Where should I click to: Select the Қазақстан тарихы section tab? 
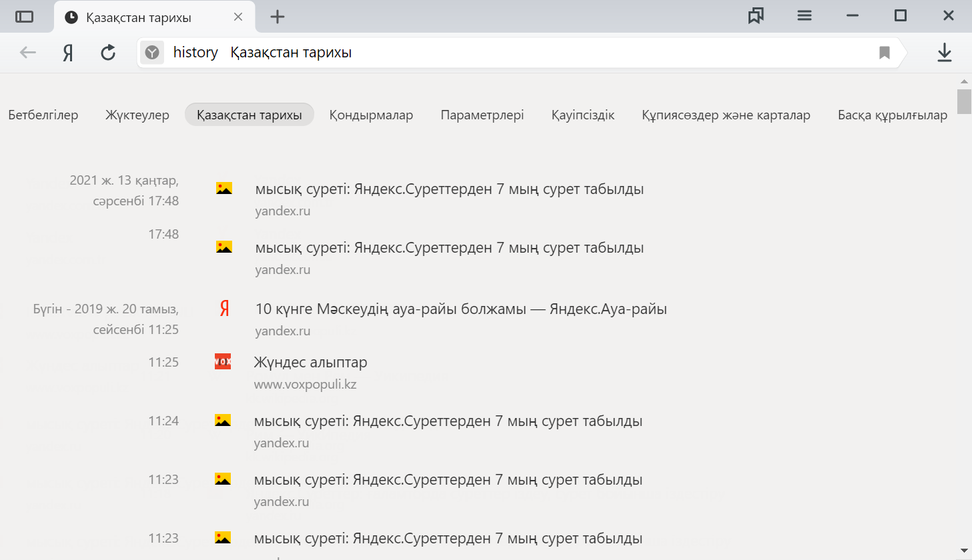(x=250, y=115)
